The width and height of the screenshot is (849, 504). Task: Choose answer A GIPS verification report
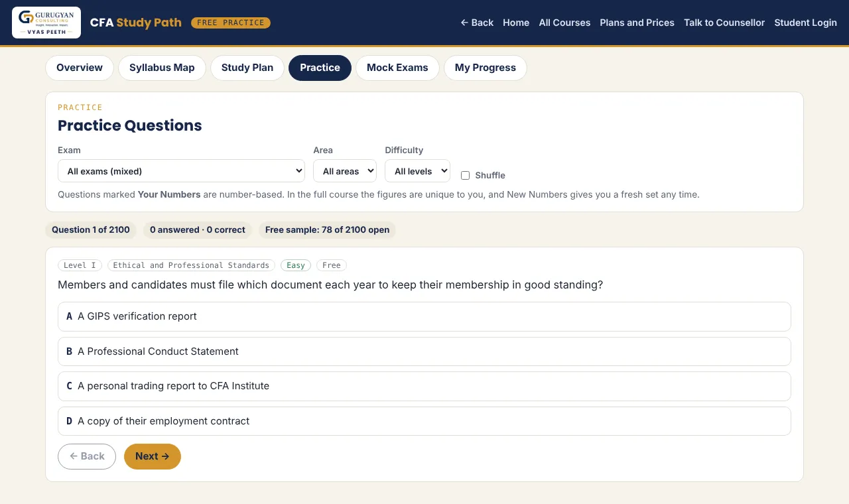(424, 316)
